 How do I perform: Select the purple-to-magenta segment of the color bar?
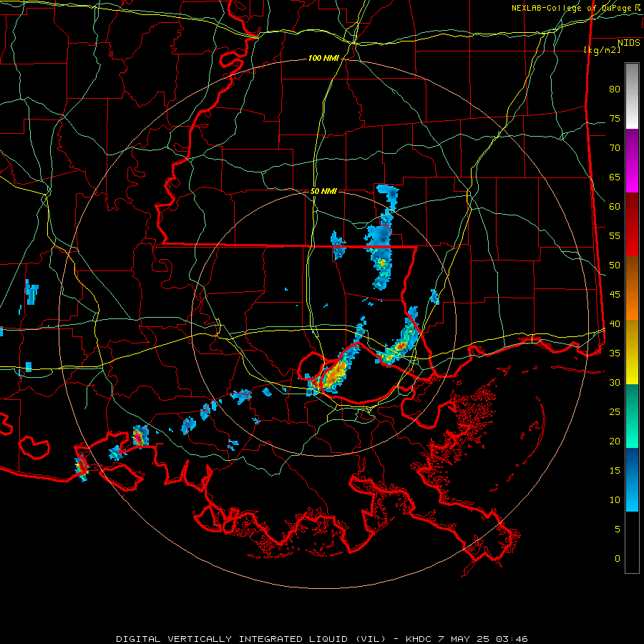click(632, 160)
